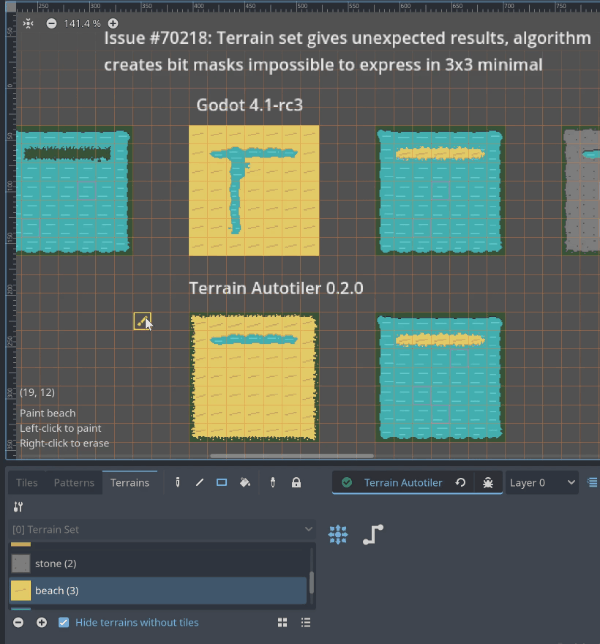Click the stone gray color swatch

pos(21,564)
